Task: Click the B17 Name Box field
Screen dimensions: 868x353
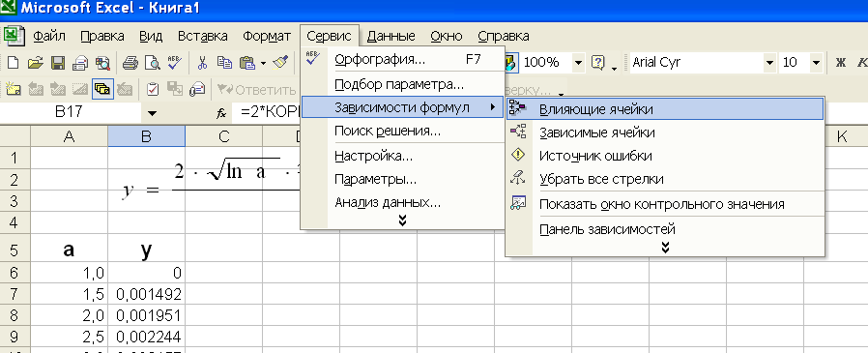Action: pyautogui.click(x=71, y=113)
